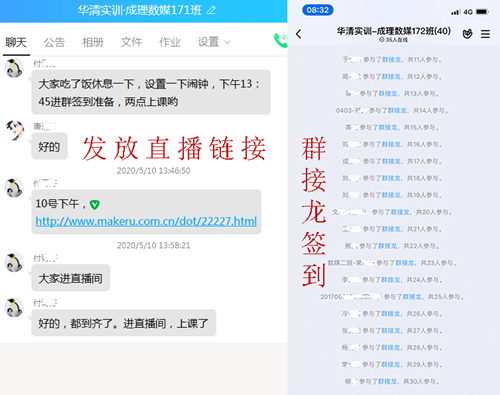Open the 文件 tab

pos(131,42)
